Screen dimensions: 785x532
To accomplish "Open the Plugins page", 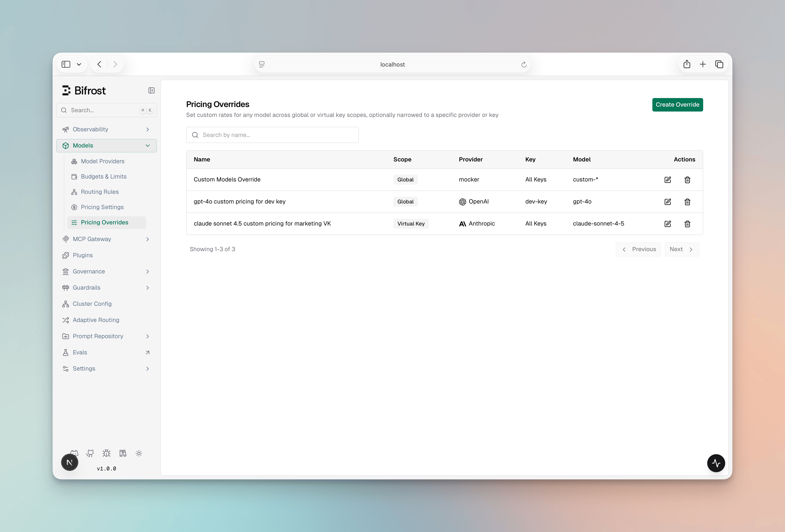I will pyautogui.click(x=106, y=255).
